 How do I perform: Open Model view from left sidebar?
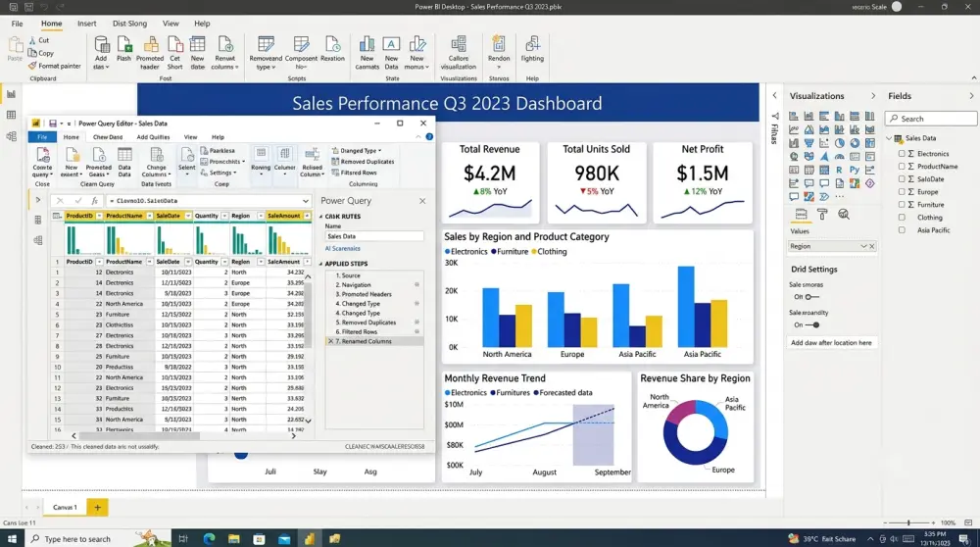[x=11, y=136]
